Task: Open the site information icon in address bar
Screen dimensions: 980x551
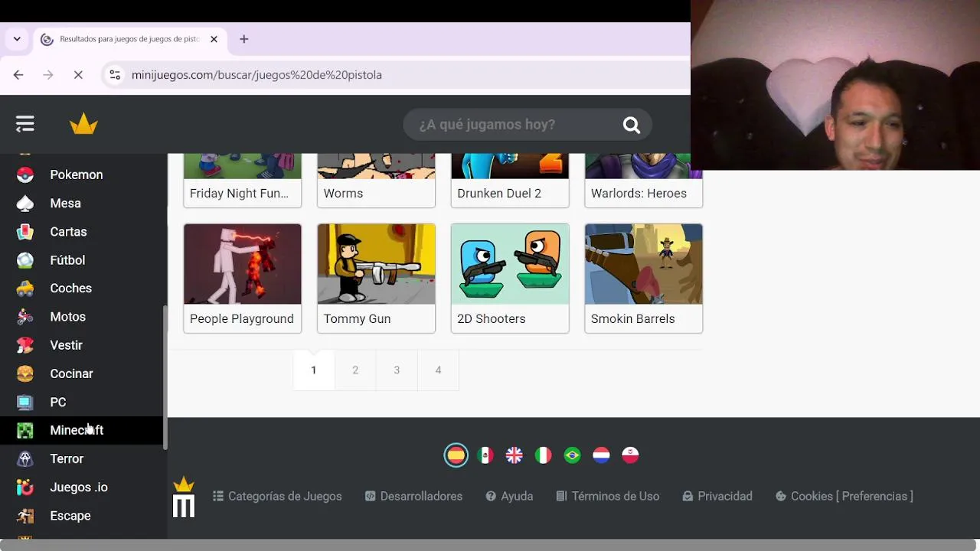Action: coord(115,75)
